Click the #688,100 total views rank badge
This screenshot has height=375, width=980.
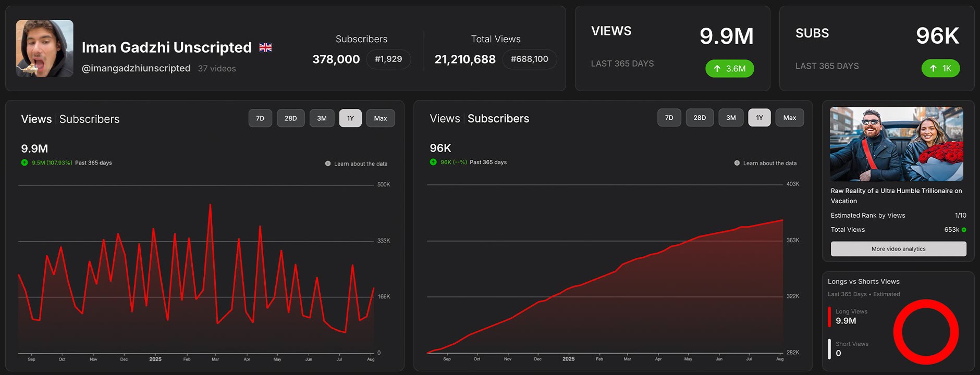tap(530, 59)
